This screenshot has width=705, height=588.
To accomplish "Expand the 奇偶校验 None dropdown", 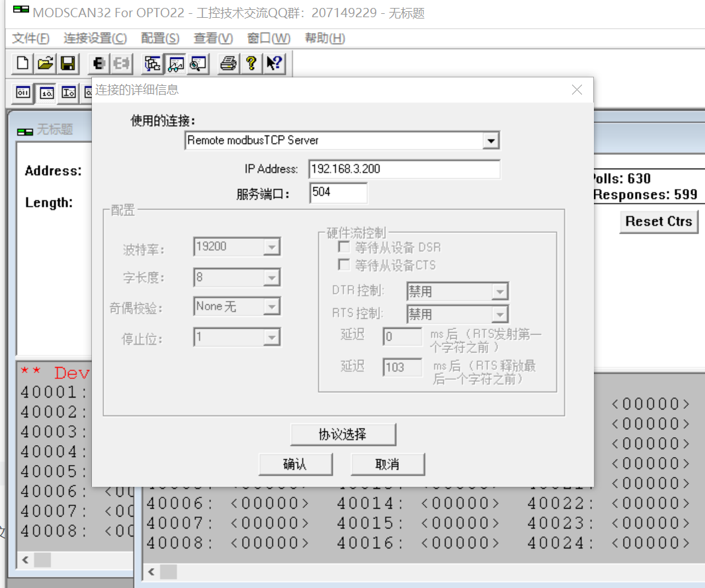I will 272,307.
